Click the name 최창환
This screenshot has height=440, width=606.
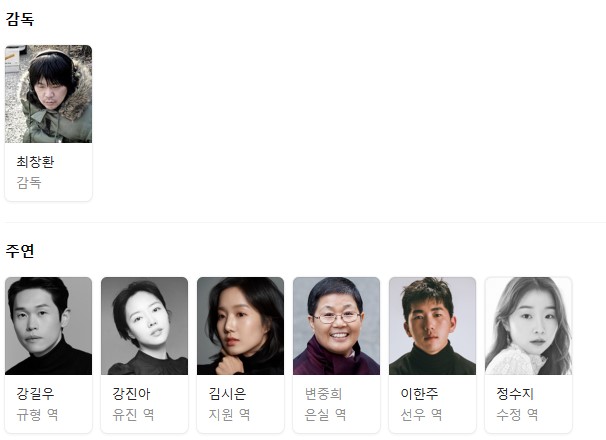[x=35, y=162]
